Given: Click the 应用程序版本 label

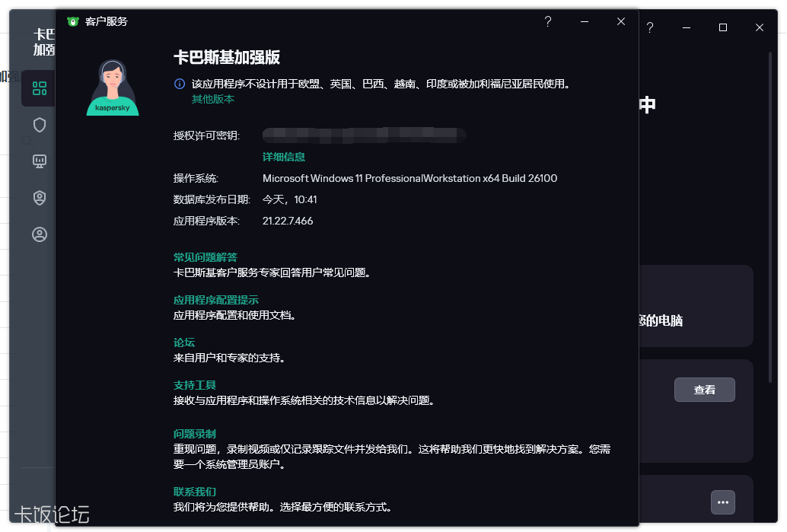Looking at the screenshot, I should (206, 221).
